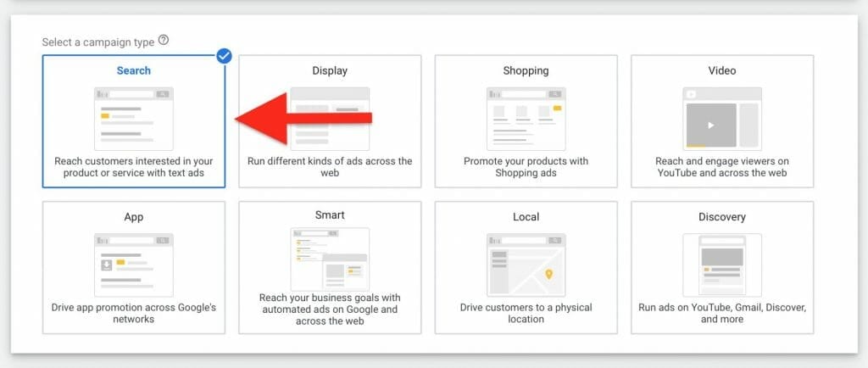Select the Display campaign type title
Screen dimensions: 868x368
click(330, 71)
